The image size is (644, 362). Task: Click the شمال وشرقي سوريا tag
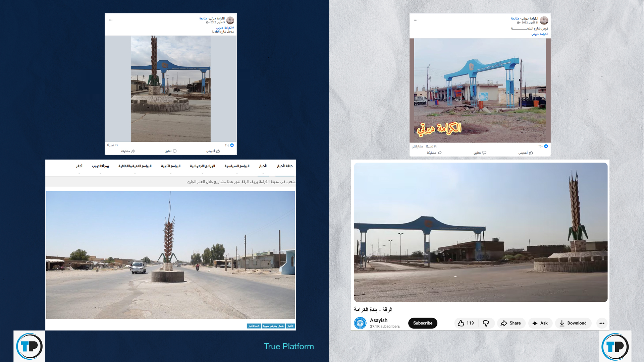pos(273,326)
